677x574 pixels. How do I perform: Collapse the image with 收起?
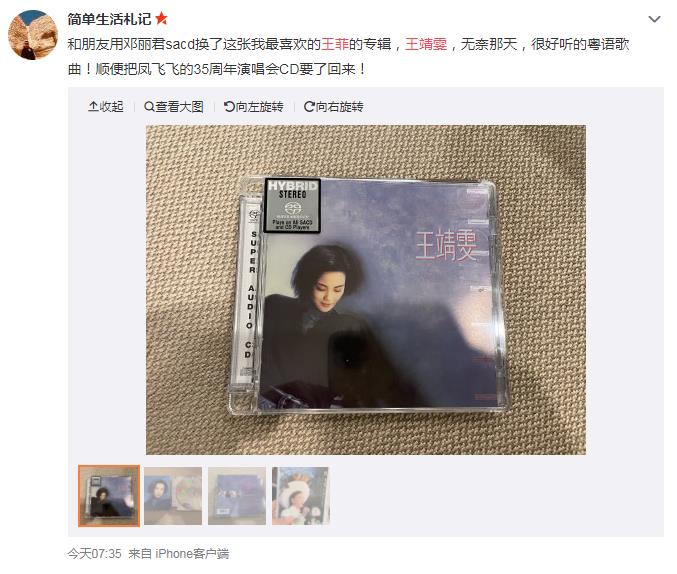[106, 107]
